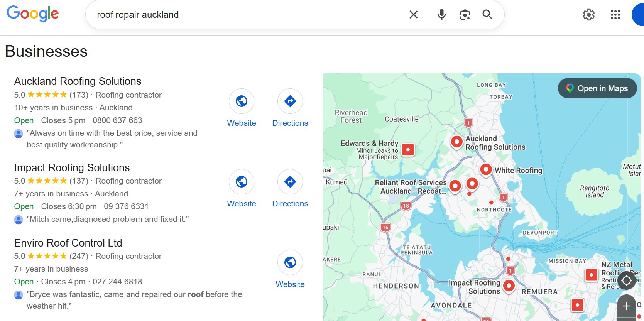The width and height of the screenshot is (644, 321).
Task: Zoom in on the map with plus button
Action: click(626, 306)
